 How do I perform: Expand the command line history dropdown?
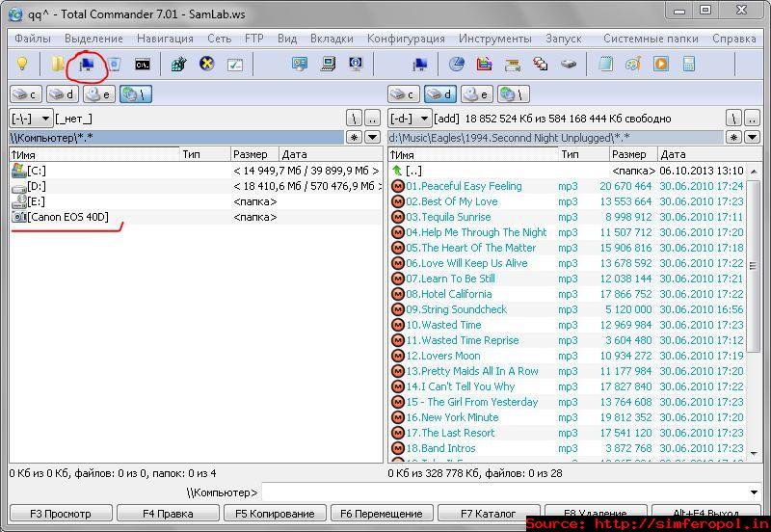click(754, 492)
